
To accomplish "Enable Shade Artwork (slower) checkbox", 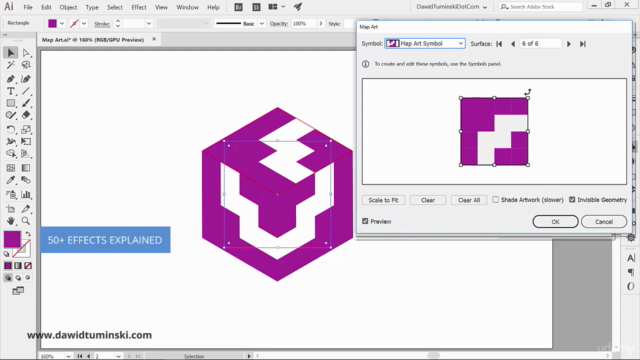I will (496, 200).
